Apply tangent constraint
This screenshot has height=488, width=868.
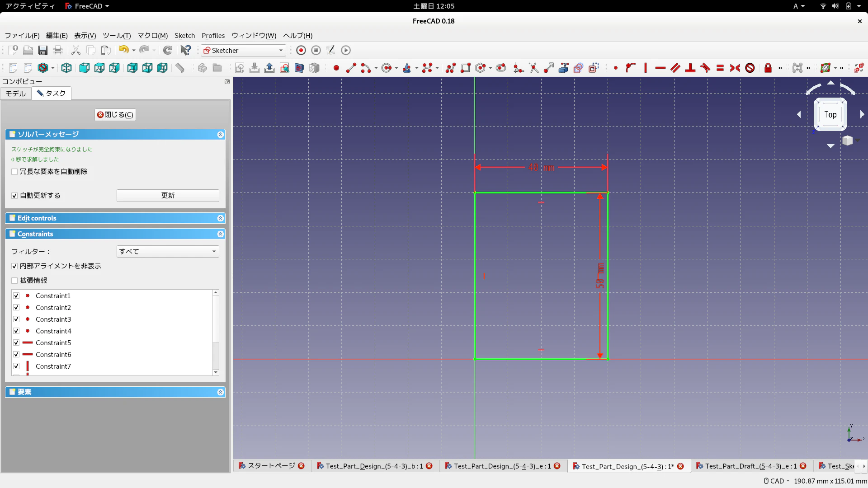click(705, 68)
